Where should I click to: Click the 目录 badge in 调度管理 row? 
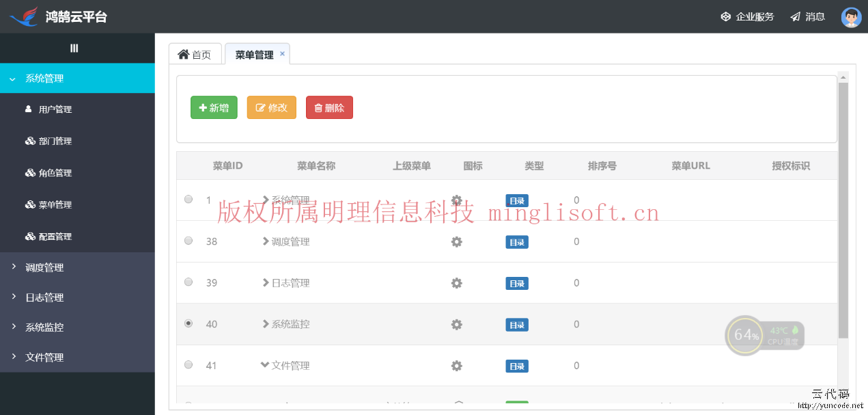click(x=517, y=242)
